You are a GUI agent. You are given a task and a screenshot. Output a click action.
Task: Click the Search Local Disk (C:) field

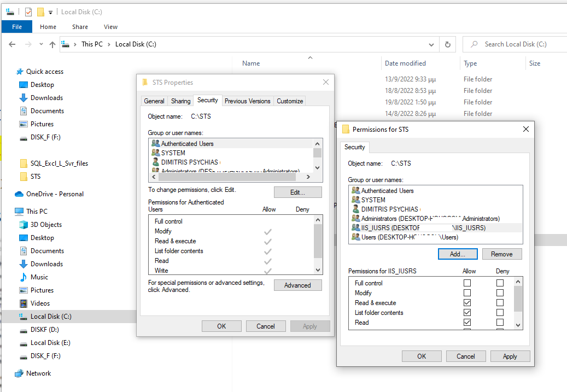[514, 44]
